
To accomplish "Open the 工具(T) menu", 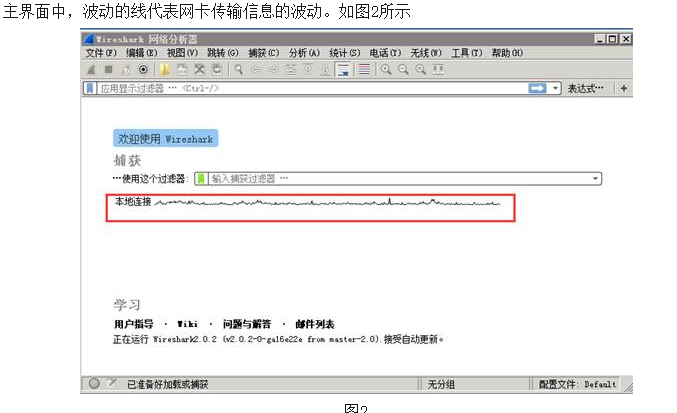I will (x=467, y=53).
